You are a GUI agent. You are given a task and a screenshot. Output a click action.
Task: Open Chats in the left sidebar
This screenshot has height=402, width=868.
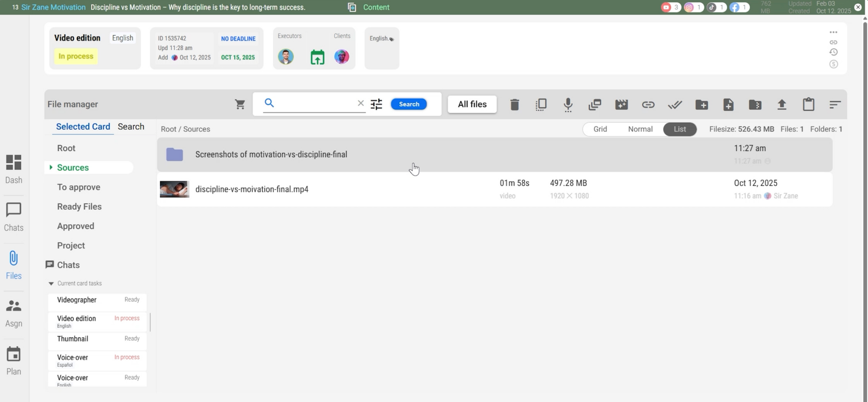[14, 217]
